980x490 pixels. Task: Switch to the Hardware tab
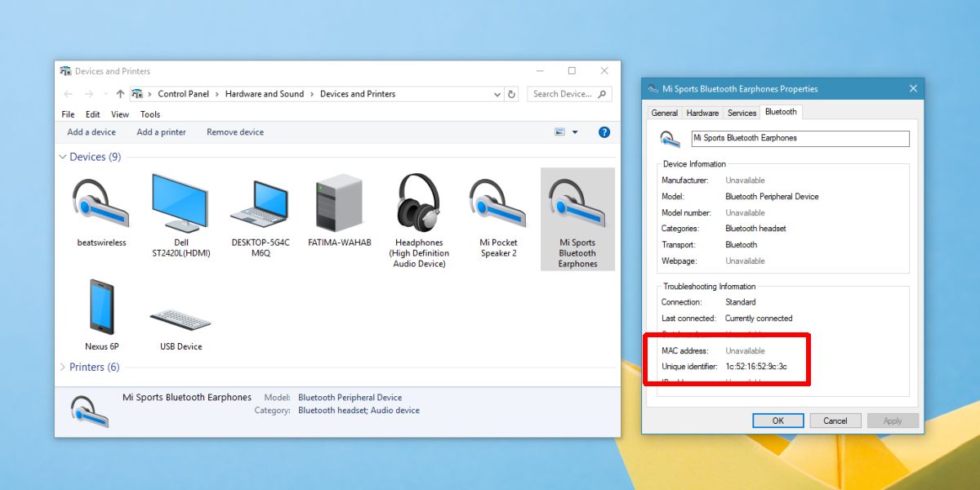coord(702,113)
